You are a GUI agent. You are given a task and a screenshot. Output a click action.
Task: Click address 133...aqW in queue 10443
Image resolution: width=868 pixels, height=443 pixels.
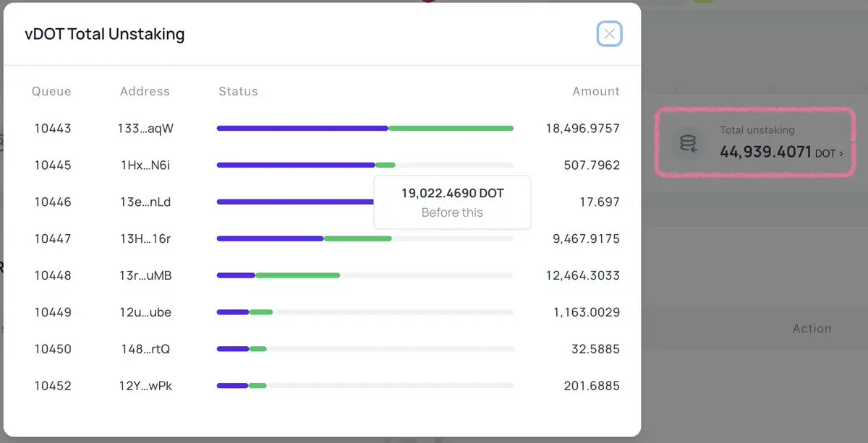pos(145,129)
